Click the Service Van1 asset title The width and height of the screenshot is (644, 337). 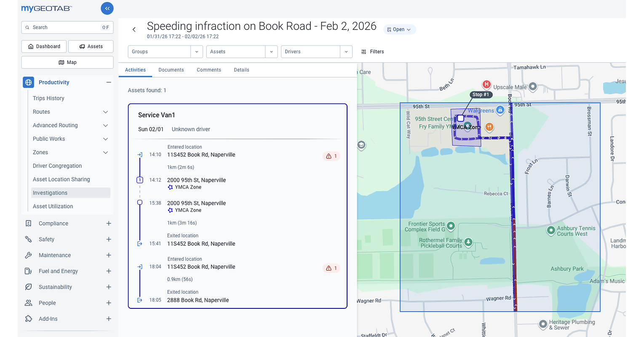click(x=157, y=115)
